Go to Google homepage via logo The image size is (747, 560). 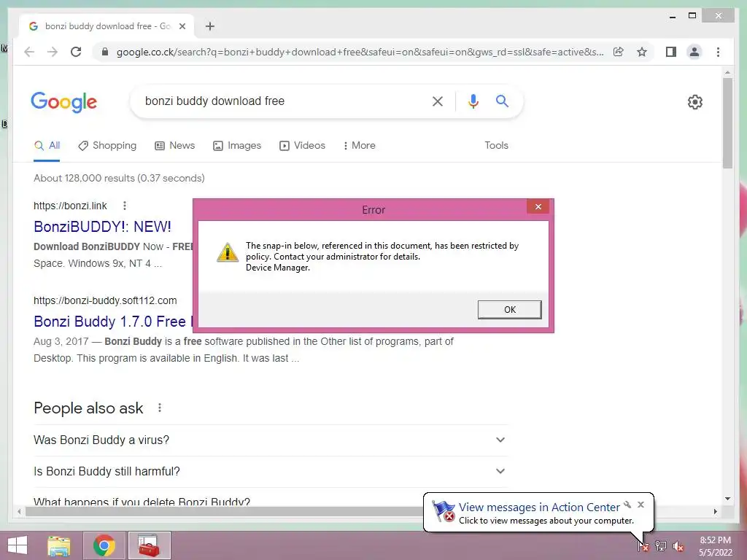click(x=64, y=102)
